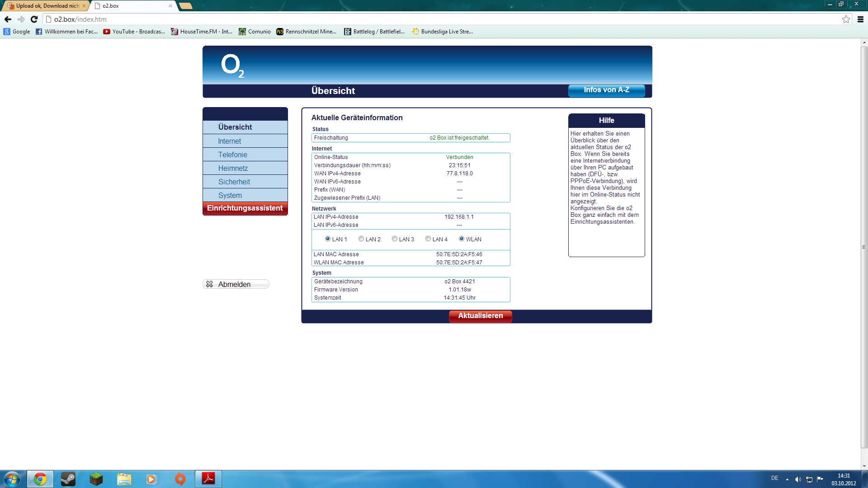
Task: Show hidden system tray icons
Action: click(787, 479)
